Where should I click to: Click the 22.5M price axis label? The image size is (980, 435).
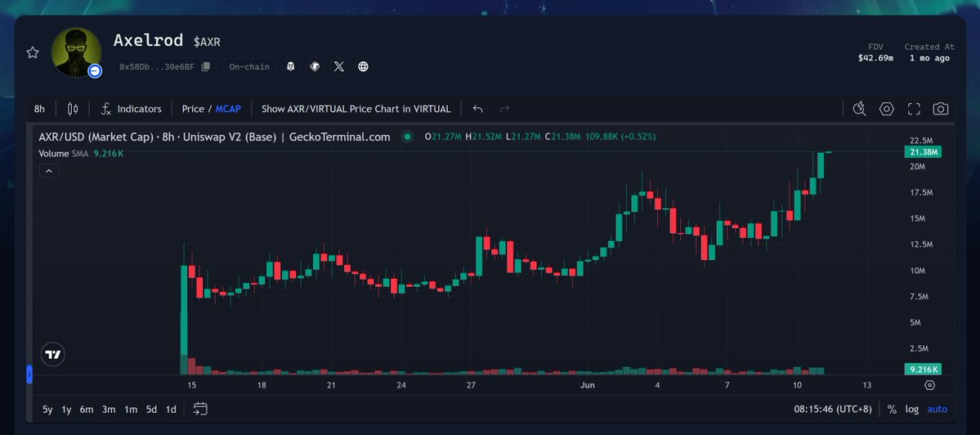point(922,140)
